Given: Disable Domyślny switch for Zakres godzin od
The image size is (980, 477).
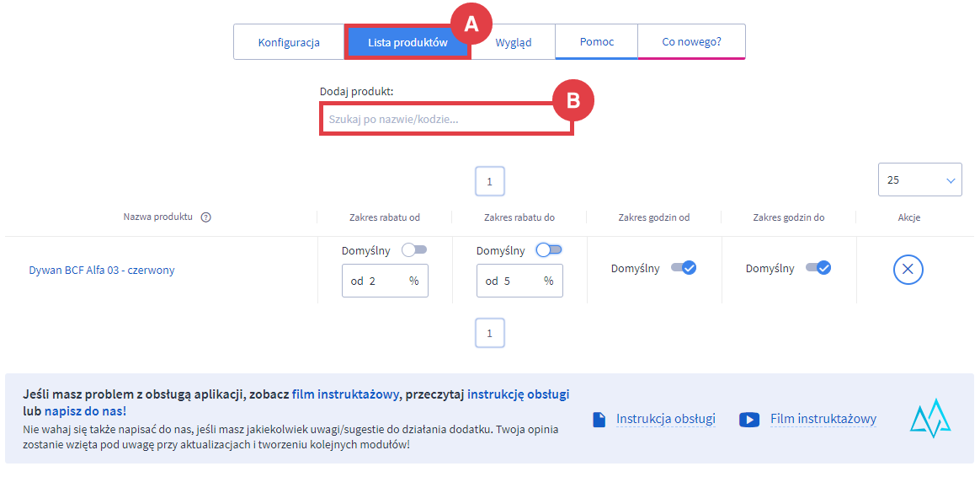Looking at the screenshot, I should (x=683, y=269).
